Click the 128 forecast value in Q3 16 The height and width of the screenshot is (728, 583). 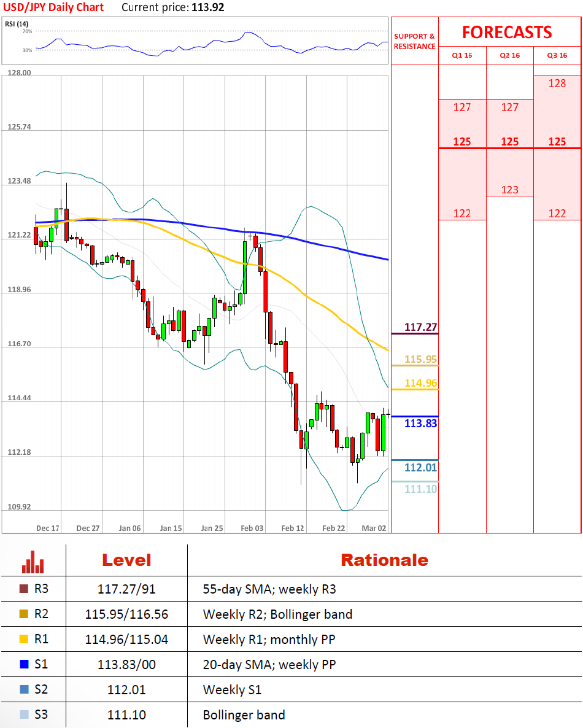(x=557, y=83)
